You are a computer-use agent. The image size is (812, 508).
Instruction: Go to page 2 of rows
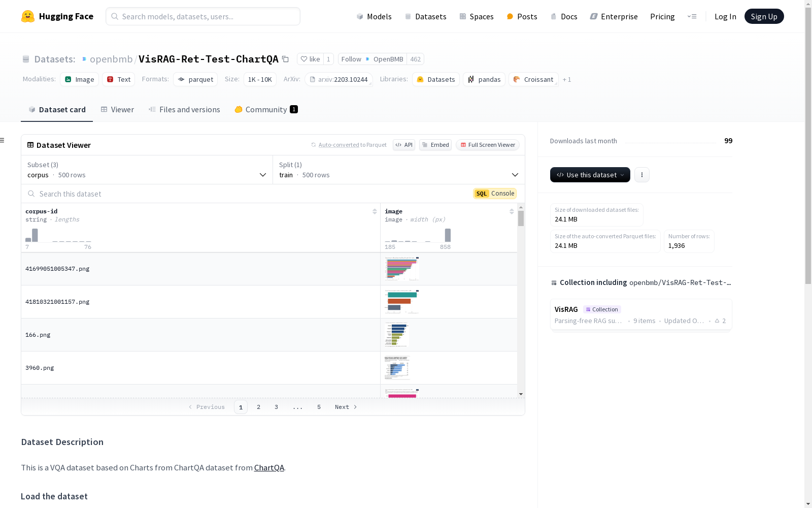pyautogui.click(x=258, y=407)
